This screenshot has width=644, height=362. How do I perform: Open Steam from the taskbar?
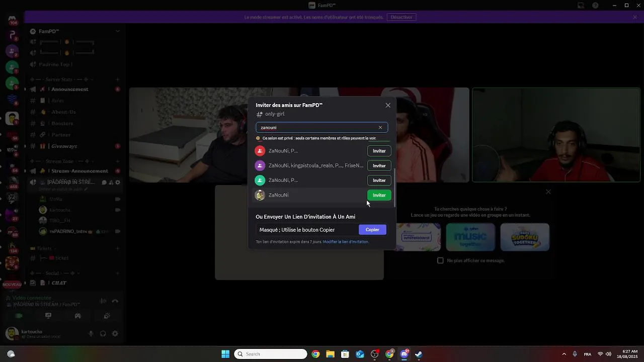coord(419,354)
